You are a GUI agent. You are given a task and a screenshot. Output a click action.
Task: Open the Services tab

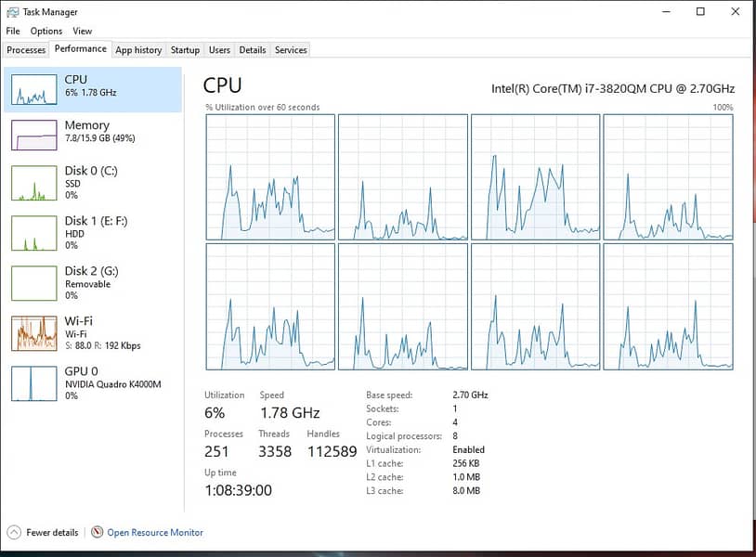coord(291,50)
